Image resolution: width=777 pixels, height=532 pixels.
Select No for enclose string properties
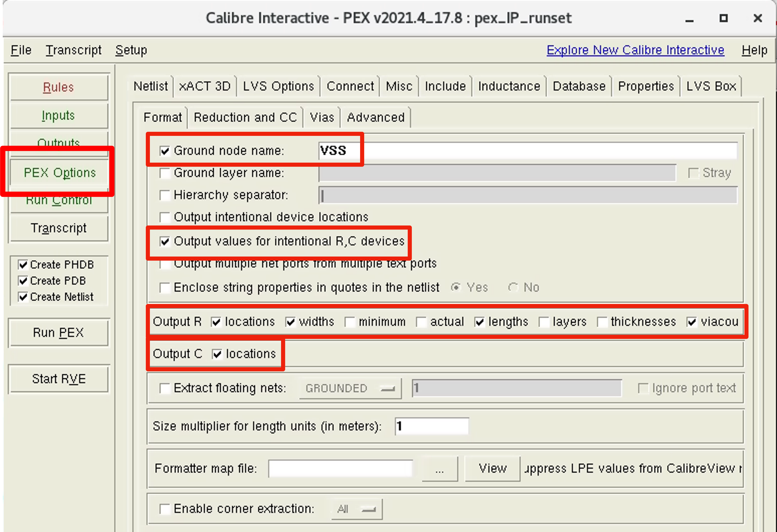514,287
